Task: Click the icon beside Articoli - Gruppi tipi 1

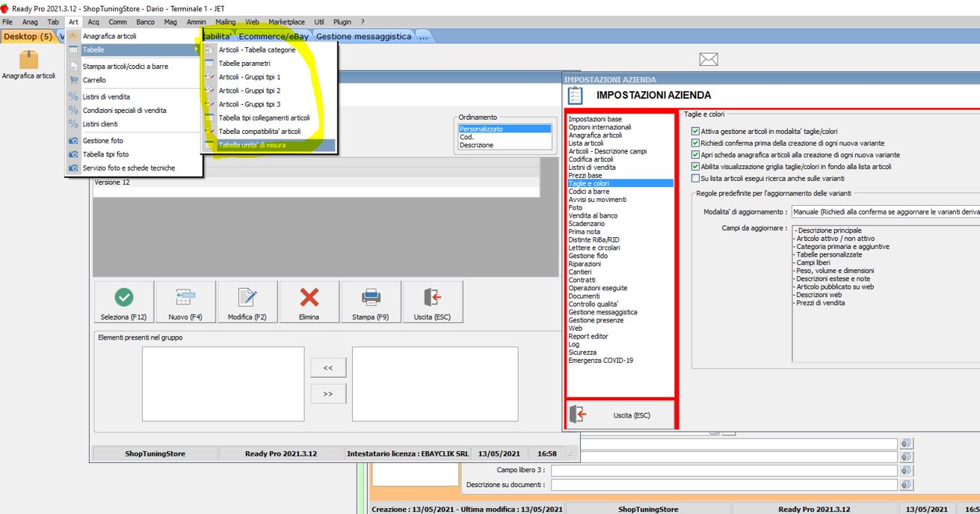Action: (x=209, y=77)
